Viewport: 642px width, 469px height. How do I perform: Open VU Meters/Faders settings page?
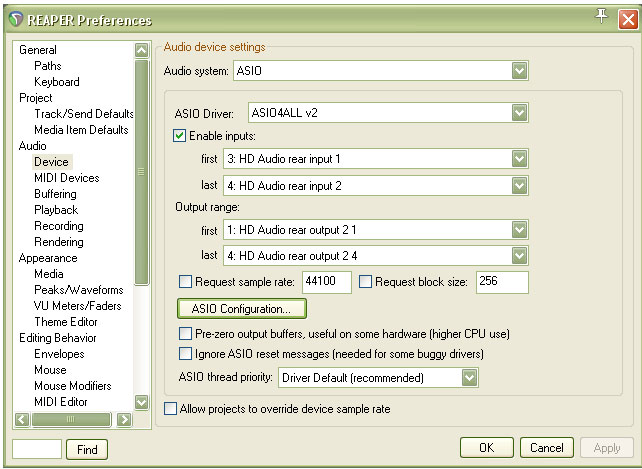point(78,306)
